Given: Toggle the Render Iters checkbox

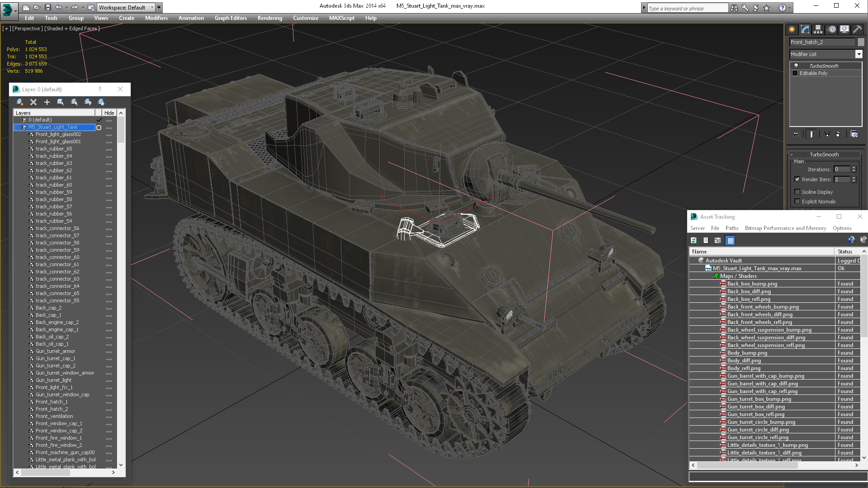Looking at the screenshot, I should (797, 179).
